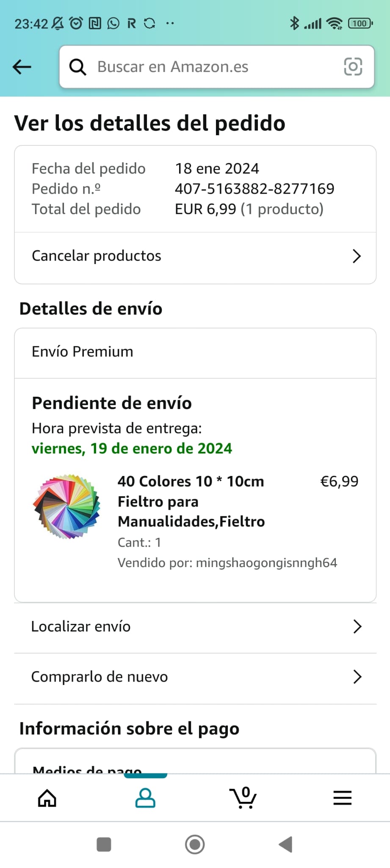
Task: Open the camera lens scan icon
Action: (x=353, y=67)
